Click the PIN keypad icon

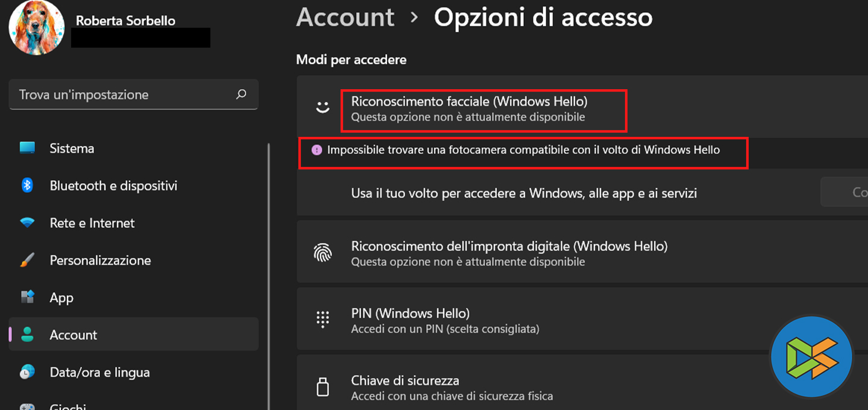(x=323, y=320)
